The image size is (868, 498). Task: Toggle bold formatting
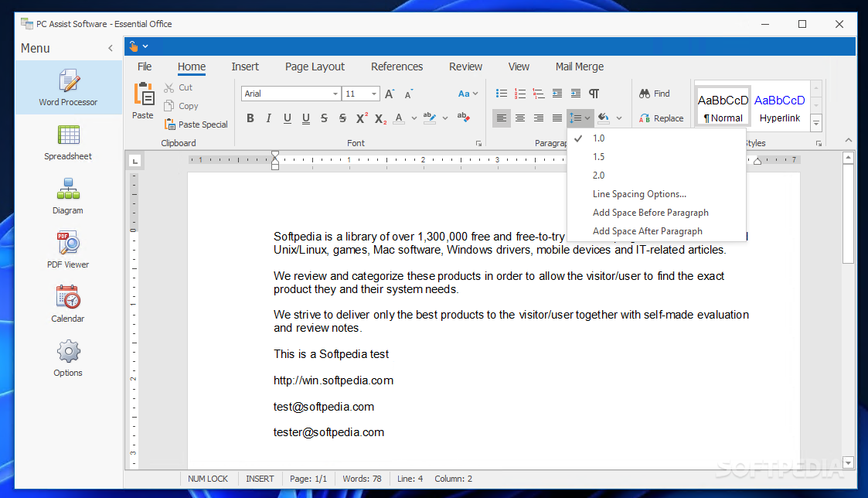pyautogui.click(x=250, y=118)
